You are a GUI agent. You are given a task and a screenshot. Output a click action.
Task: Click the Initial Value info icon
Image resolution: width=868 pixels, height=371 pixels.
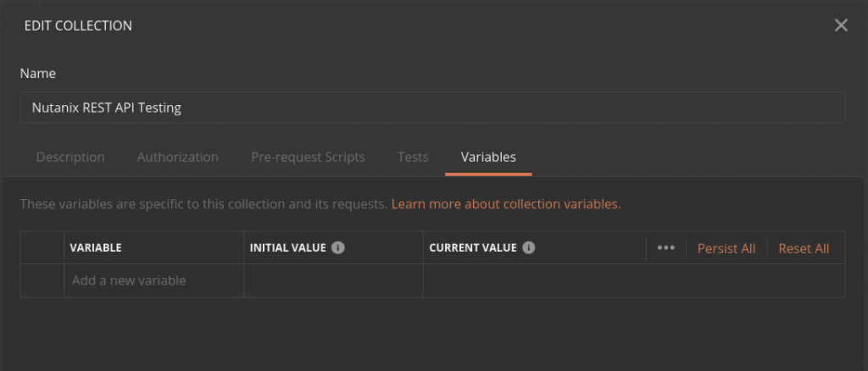(338, 247)
